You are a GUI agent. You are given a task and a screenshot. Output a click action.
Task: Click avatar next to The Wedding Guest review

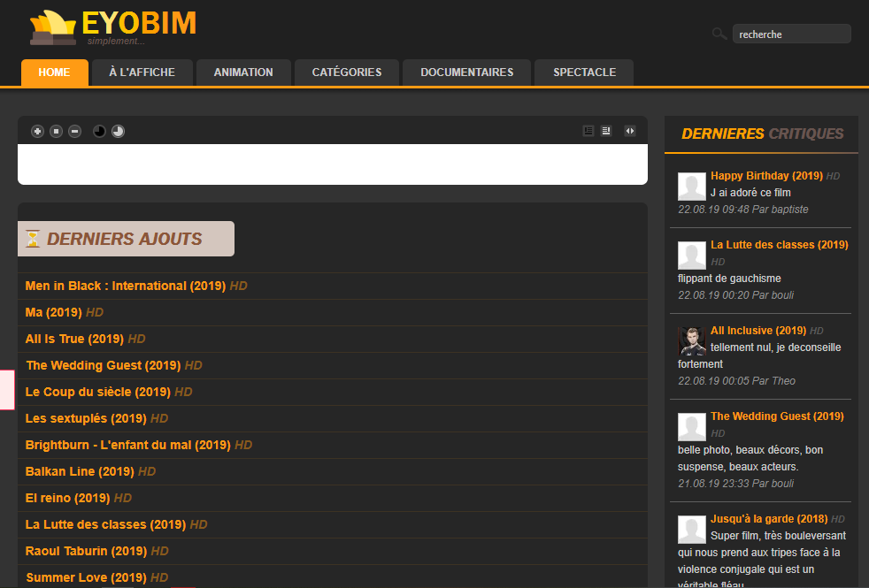692,427
